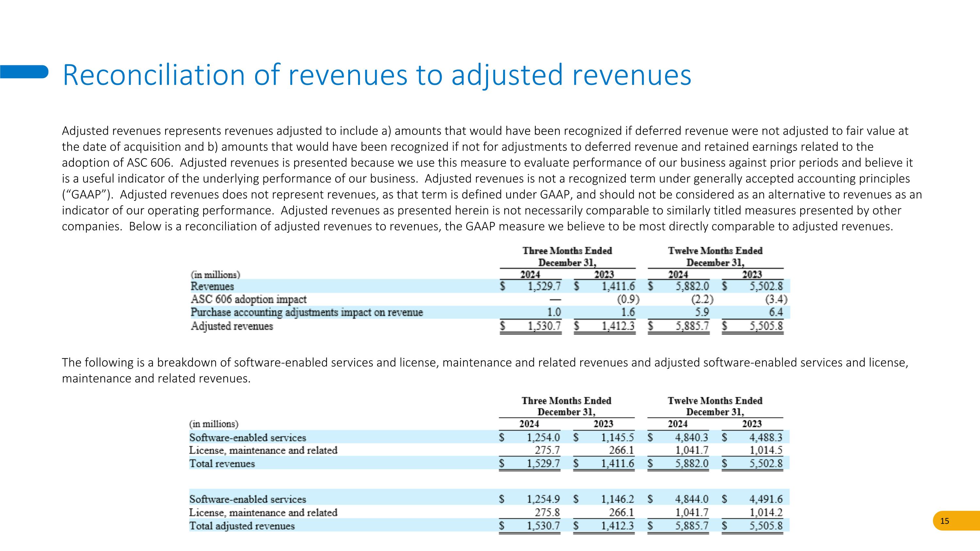Screen dimensions: 980x551
Task: Click the 1,530.7 adjusted revenues value in first table
Action: [x=544, y=326]
